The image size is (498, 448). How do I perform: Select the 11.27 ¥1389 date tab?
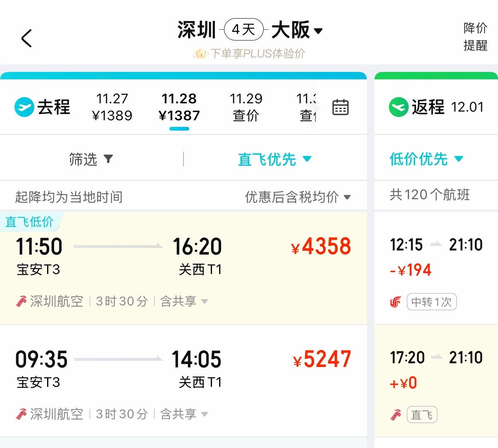point(112,107)
